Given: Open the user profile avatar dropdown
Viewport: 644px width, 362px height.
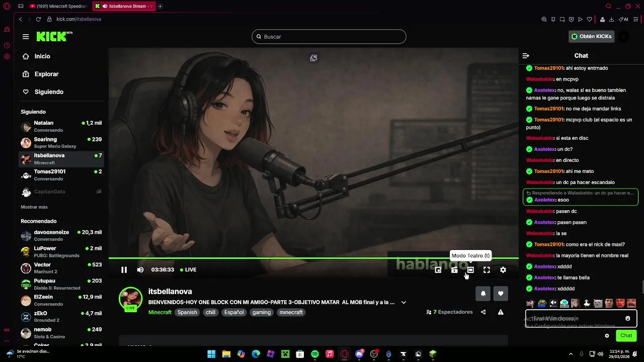Looking at the screenshot, I should click(623, 37).
